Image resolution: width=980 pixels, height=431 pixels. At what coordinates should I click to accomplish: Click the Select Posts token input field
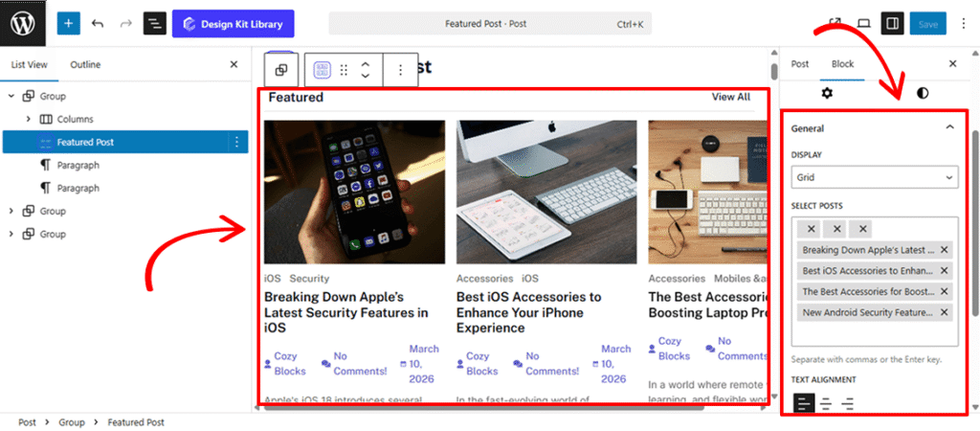coord(871,334)
